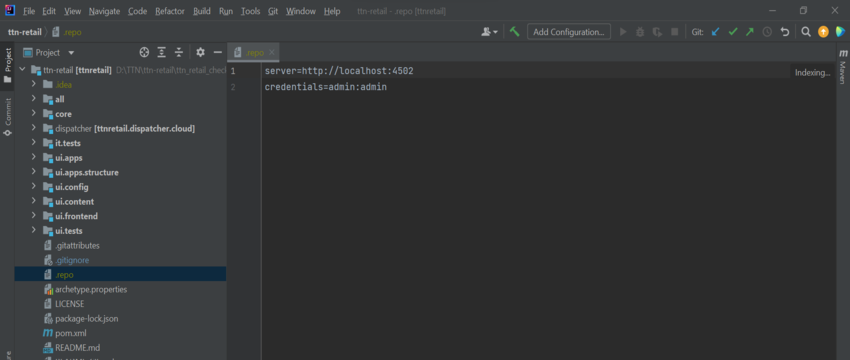The image size is (850, 360).
Task: Open the Help menu
Action: click(x=332, y=11)
